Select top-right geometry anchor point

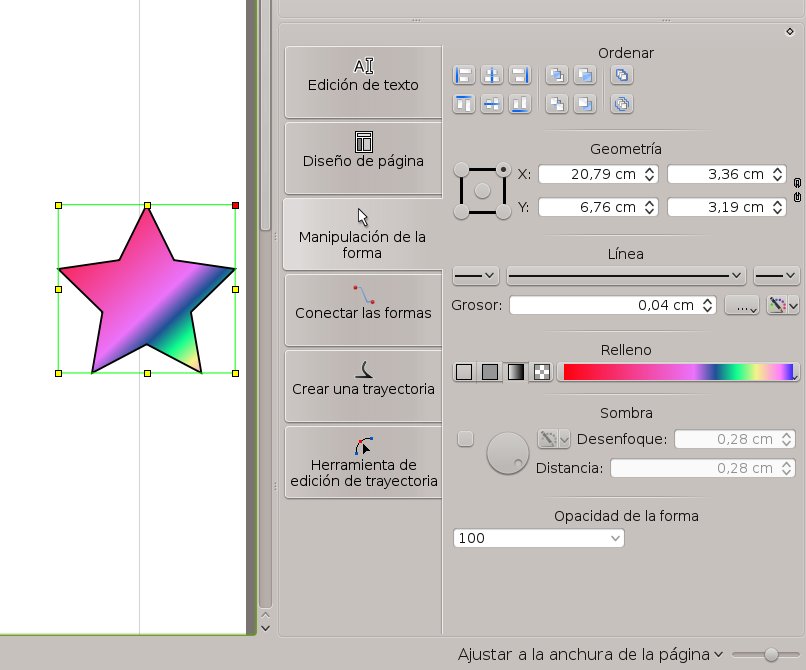[x=504, y=169]
